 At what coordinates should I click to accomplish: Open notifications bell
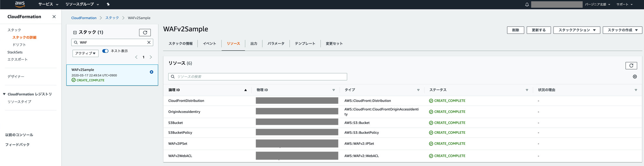coord(527,5)
